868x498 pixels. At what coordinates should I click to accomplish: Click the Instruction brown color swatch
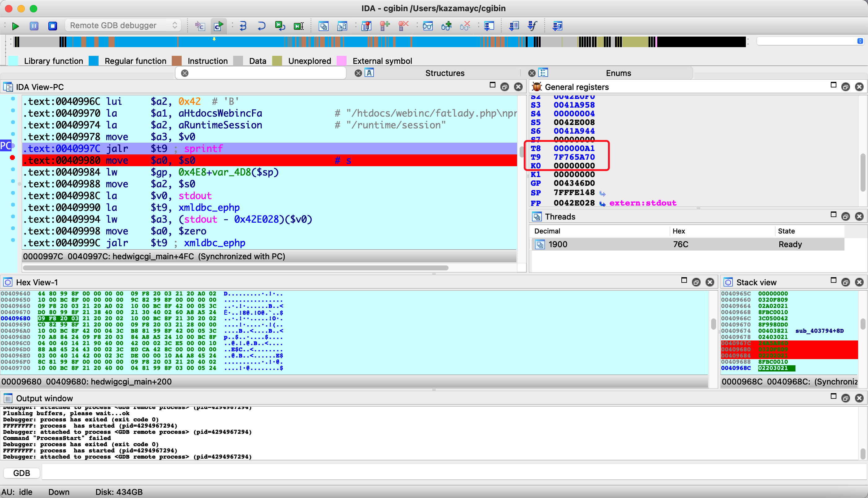[176, 61]
